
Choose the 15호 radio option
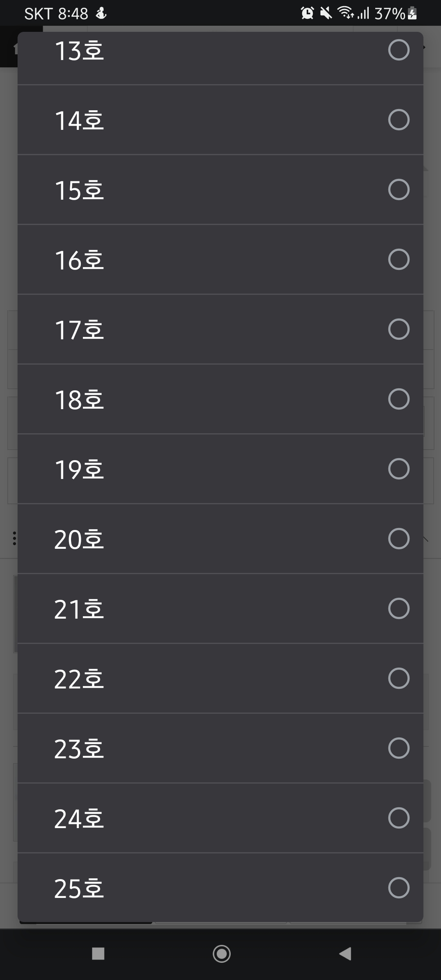tap(399, 189)
